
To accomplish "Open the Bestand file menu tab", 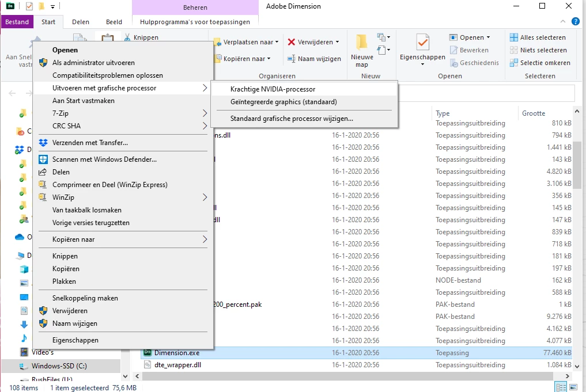I will point(17,22).
